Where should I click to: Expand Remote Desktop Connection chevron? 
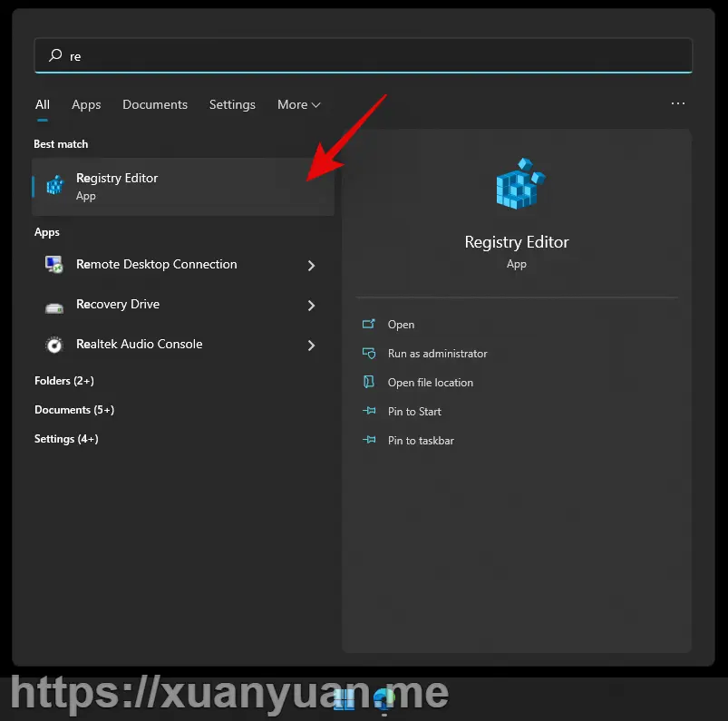(x=311, y=266)
